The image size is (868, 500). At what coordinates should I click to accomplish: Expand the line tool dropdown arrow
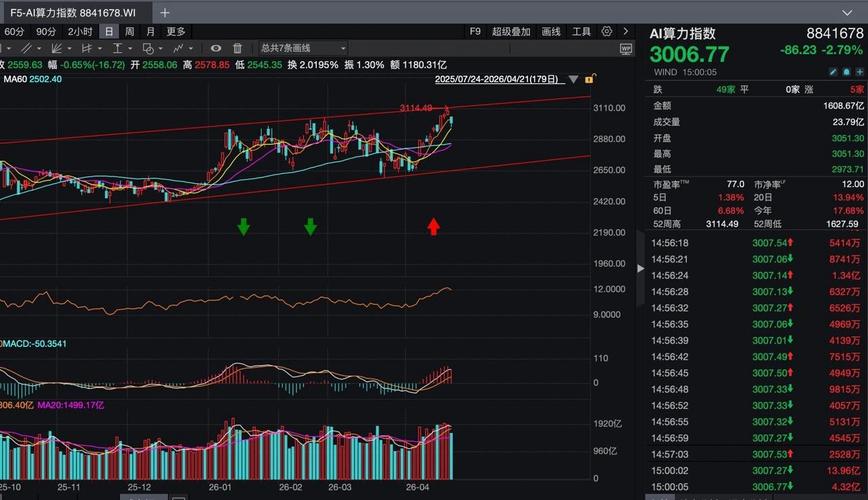(x=39, y=49)
